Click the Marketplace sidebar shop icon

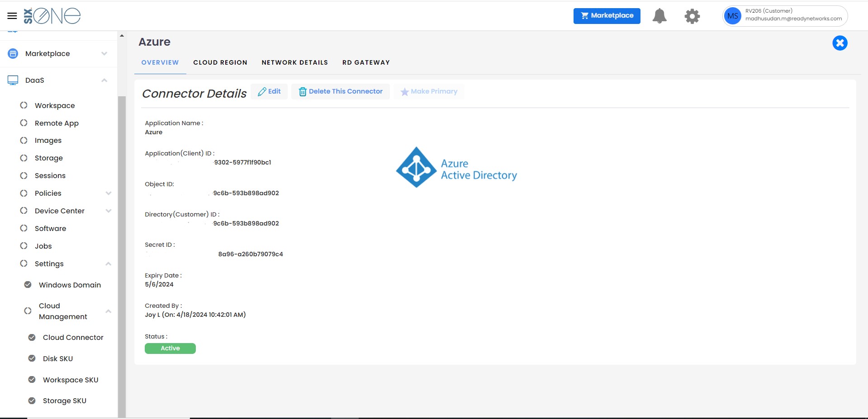[13, 53]
